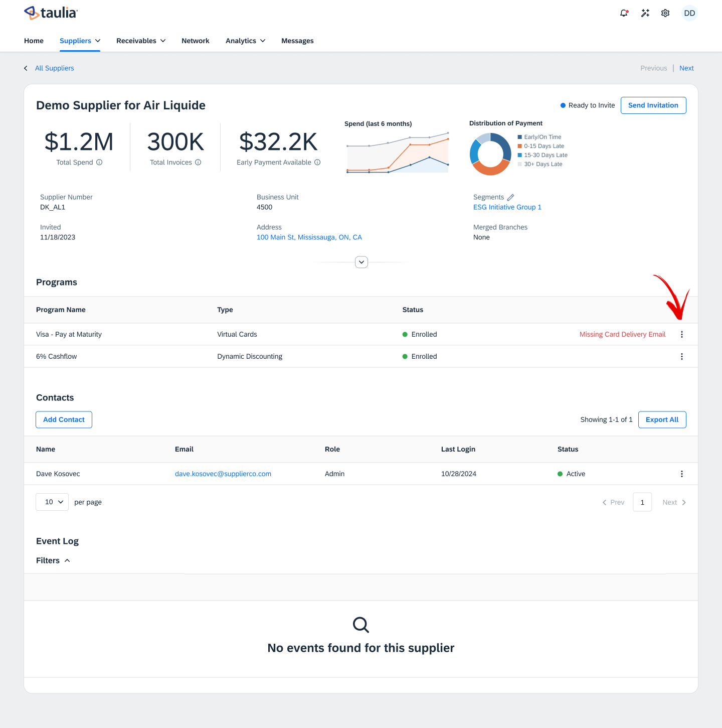
Task: Open the Messages tab
Action: click(x=297, y=41)
